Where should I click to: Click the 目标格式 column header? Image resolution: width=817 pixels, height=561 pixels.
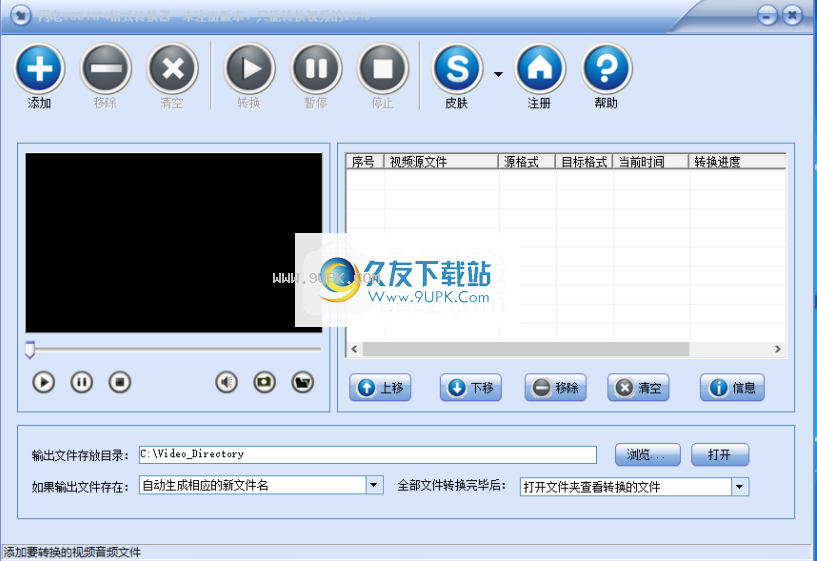tap(584, 161)
